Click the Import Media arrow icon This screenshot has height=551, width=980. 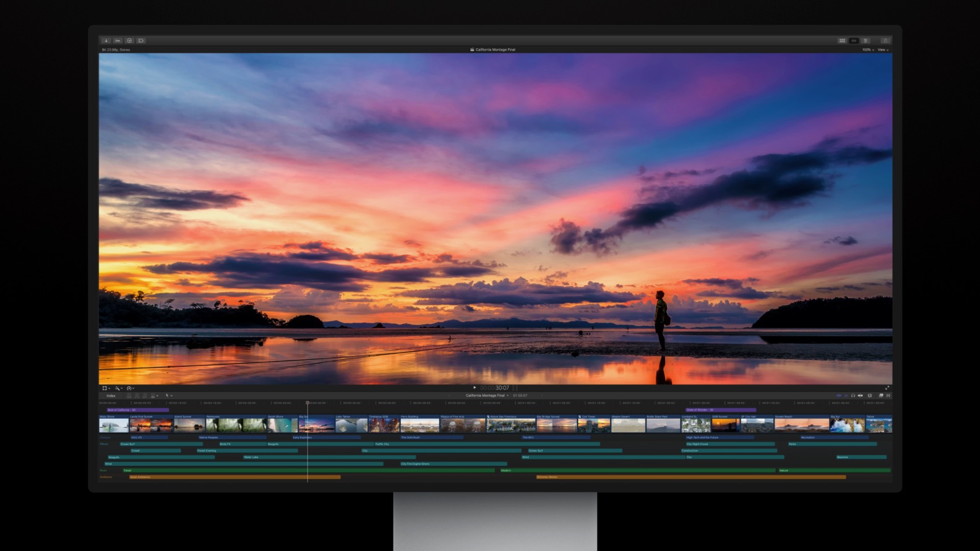(106, 41)
